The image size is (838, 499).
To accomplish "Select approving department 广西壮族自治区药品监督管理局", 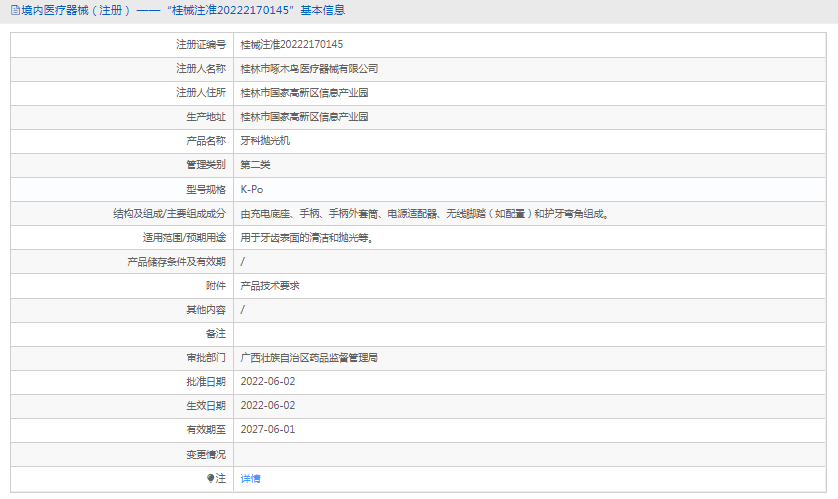I will point(309,357).
